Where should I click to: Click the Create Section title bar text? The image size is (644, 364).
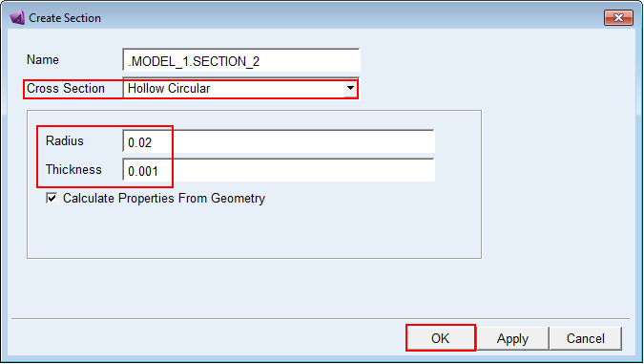click(x=65, y=18)
